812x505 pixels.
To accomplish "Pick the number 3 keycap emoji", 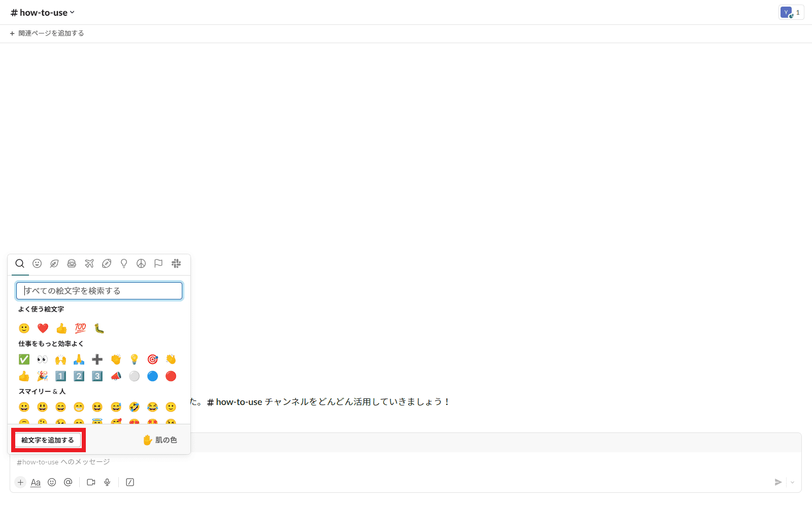I will pyautogui.click(x=97, y=376).
